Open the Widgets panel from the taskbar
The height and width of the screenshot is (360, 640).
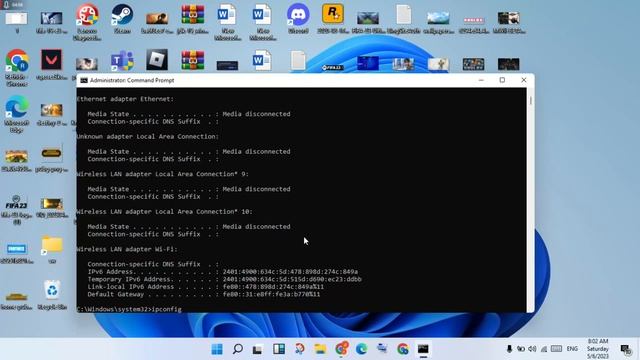coord(279,349)
